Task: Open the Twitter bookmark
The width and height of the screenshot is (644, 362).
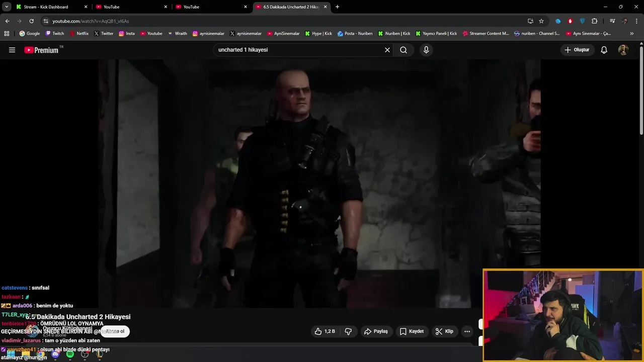Action: tap(104, 34)
